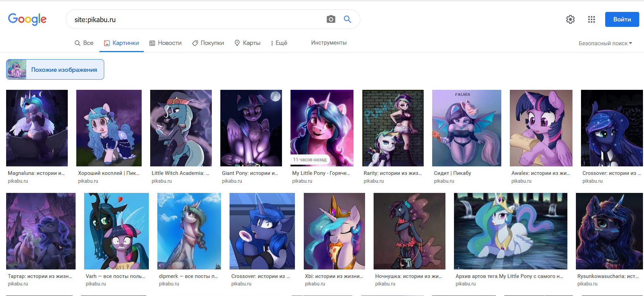This screenshot has width=644, height=296.
Task: Expand the Ещё more options menu
Action: tap(279, 43)
